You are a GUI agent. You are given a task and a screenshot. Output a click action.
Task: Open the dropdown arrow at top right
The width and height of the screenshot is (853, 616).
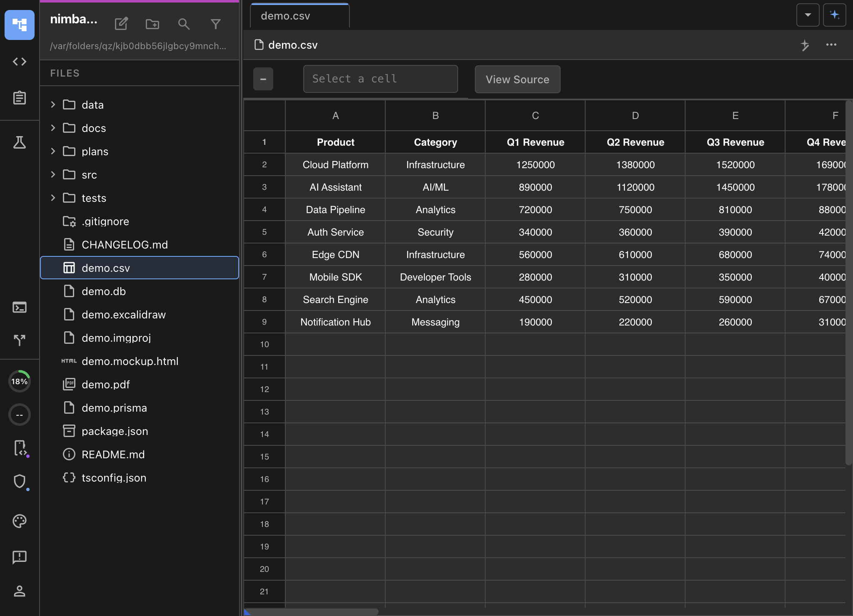807,15
